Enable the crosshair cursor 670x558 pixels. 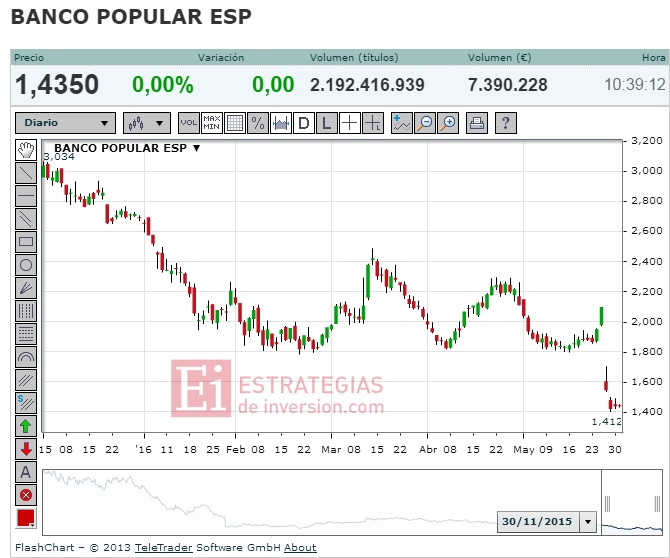[350, 123]
